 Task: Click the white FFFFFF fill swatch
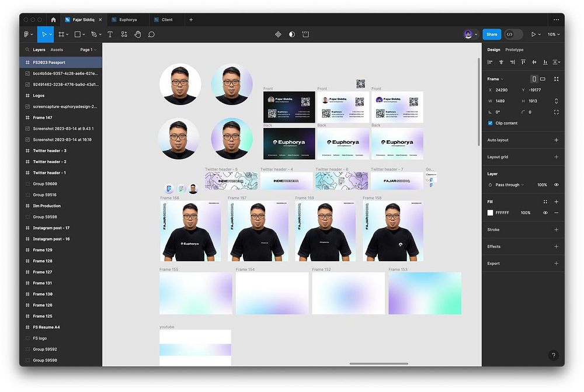490,213
